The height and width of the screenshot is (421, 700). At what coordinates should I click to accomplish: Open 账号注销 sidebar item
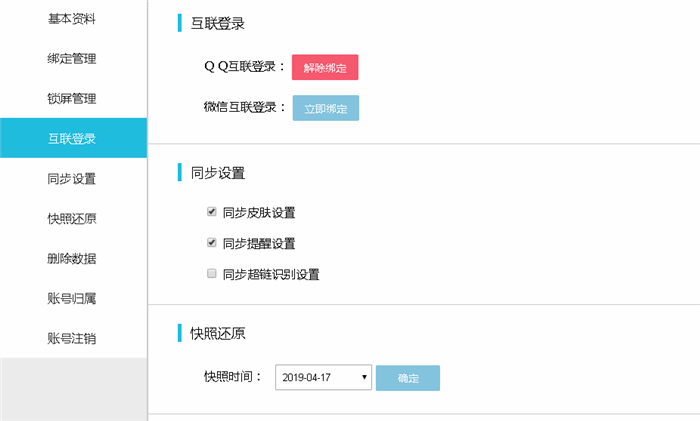[x=72, y=338]
